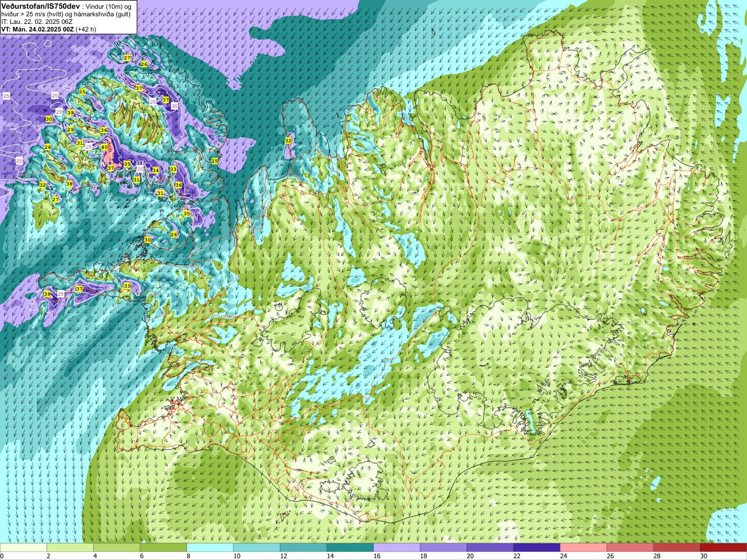Click the 26–28 m/s salmon legend swatch
This screenshot has width=747, height=560.
[630, 548]
